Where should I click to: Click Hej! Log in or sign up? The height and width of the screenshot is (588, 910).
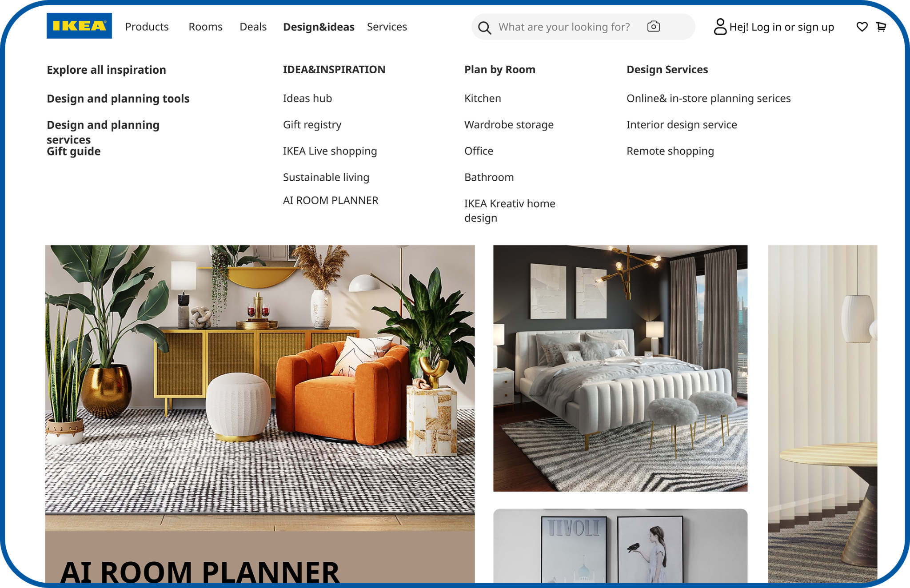(782, 27)
